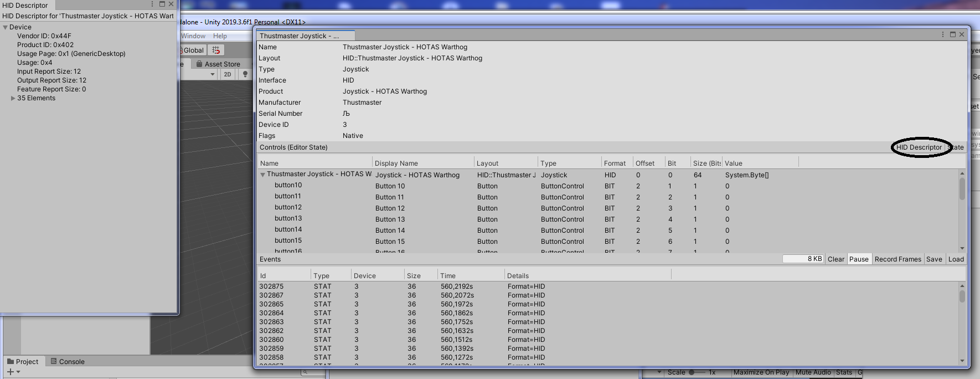Click the Vendor ID: 0x44F entry
The height and width of the screenshot is (379, 980).
(x=44, y=36)
